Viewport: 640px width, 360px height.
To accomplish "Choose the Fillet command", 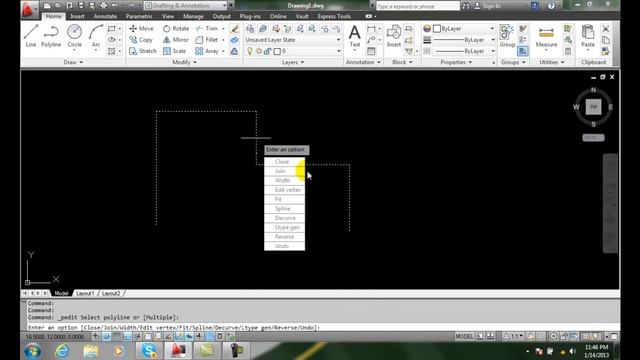I will 207,40.
